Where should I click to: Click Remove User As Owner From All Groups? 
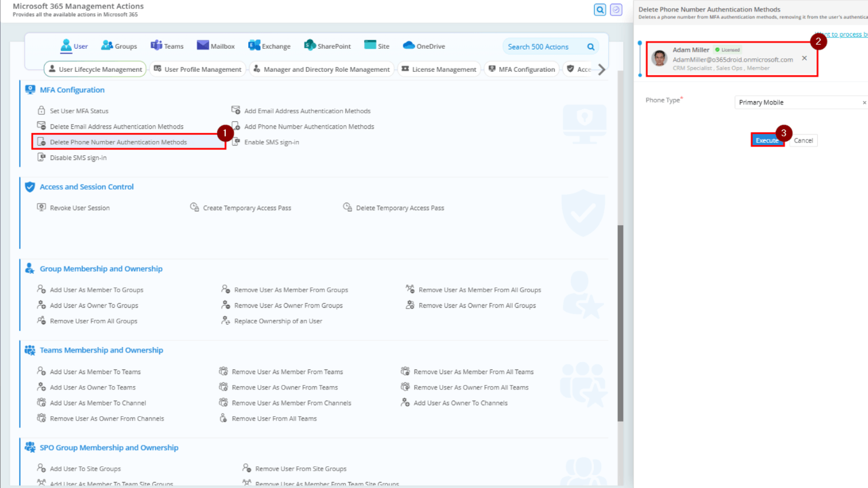pyautogui.click(x=471, y=306)
